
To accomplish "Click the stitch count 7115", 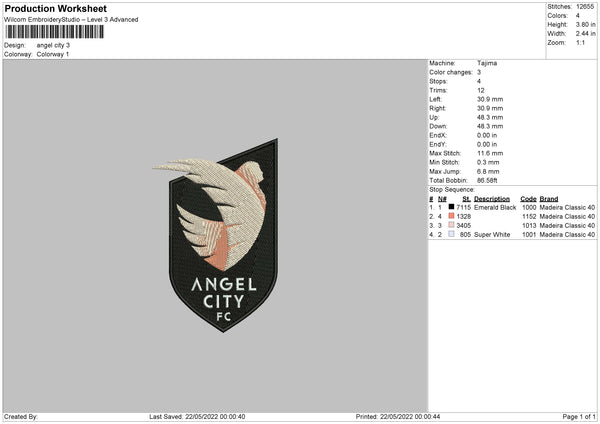I will [x=463, y=207].
